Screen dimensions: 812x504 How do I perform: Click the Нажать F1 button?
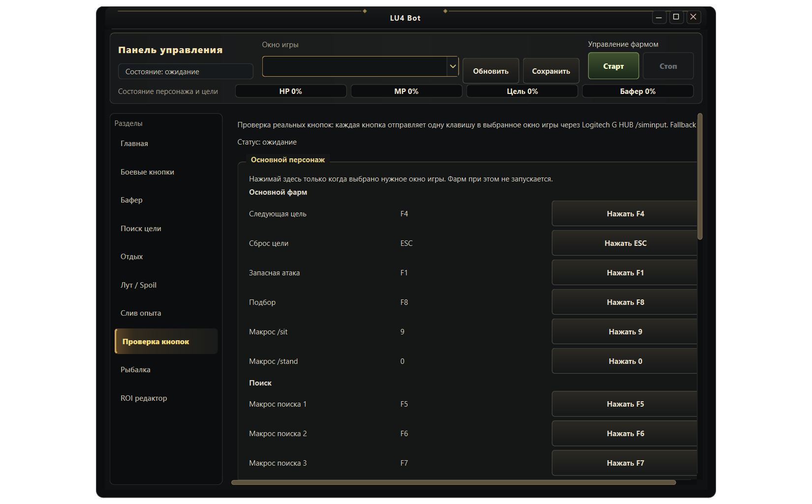(625, 272)
